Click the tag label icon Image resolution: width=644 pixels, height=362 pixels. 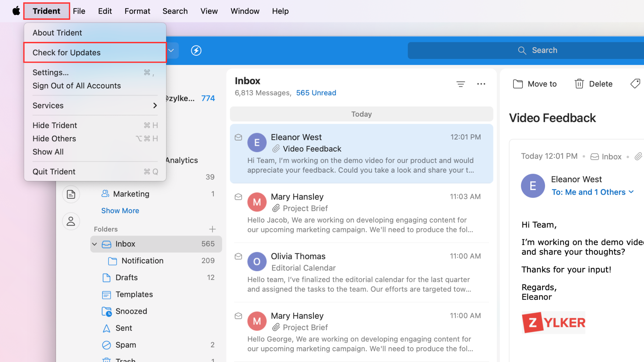point(635,84)
